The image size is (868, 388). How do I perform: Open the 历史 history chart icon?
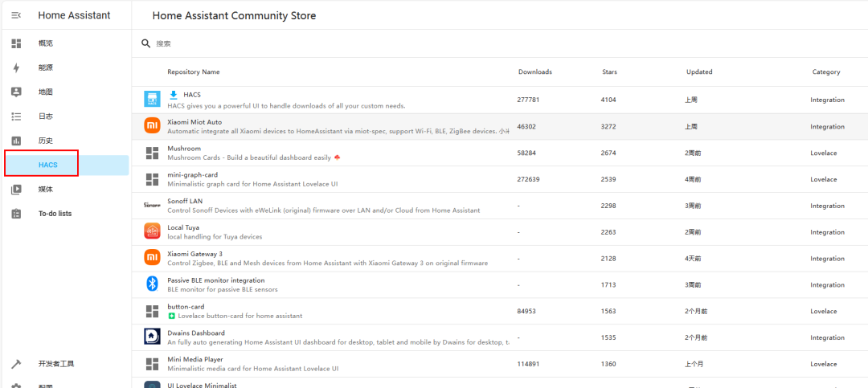pos(16,141)
